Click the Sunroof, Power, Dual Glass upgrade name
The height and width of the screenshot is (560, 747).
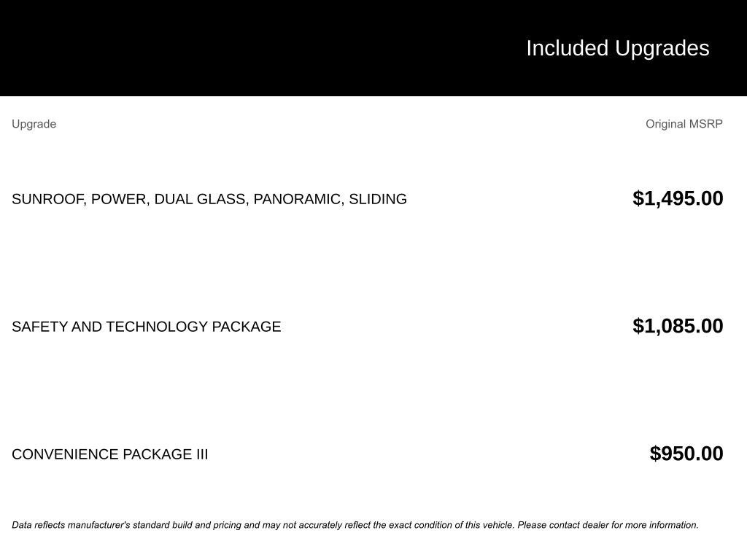[209, 199]
